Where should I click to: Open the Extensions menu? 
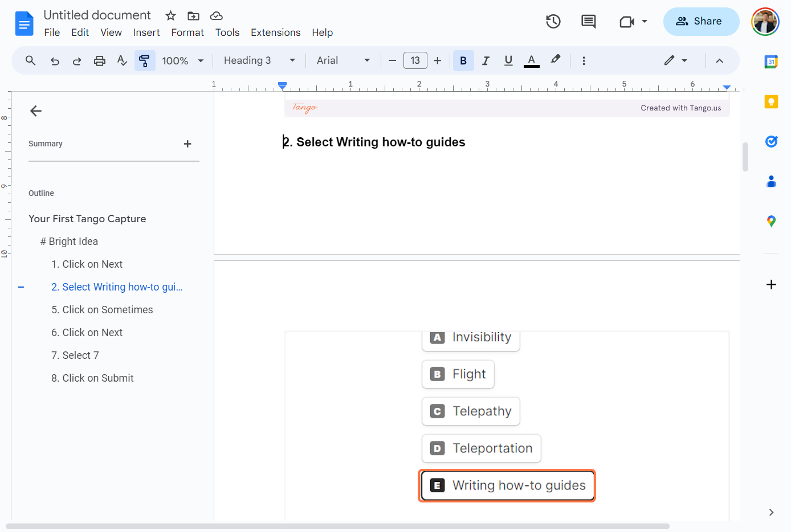[276, 32]
